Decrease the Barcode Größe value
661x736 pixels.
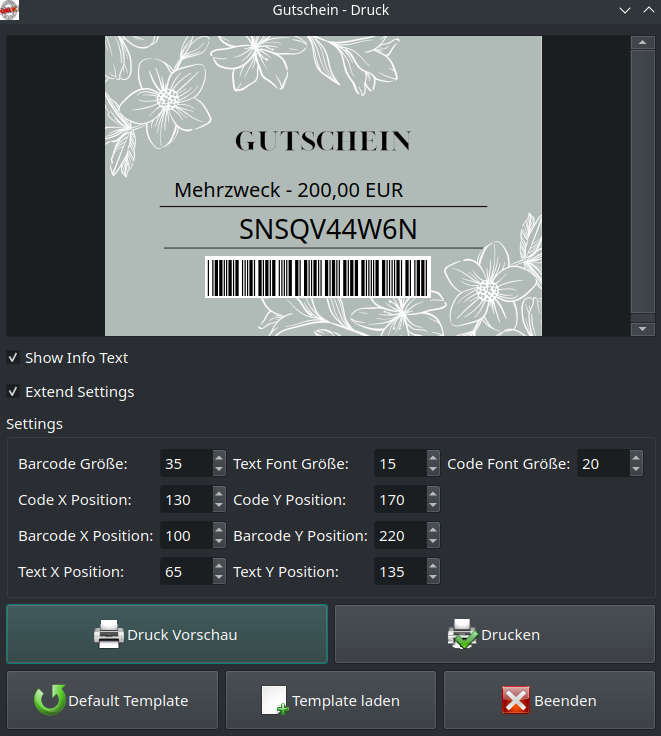tap(219, 469)
